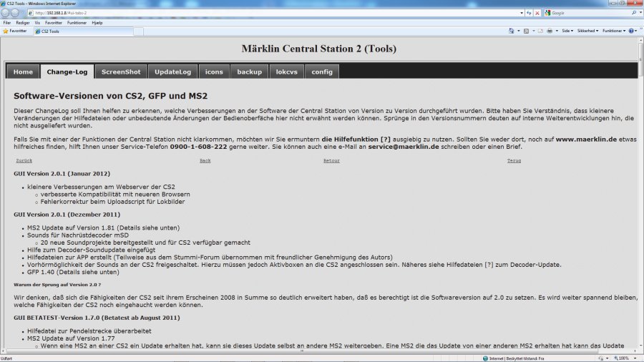Click 'Software-Versionen von CS2, GFP und MS2' heading
The height and width of the screenshot is (362, 644).
coord(110,96)
